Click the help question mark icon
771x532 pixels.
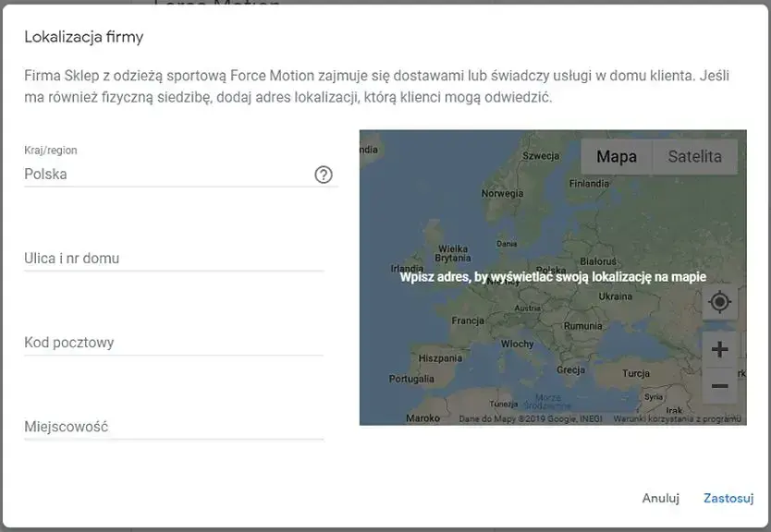click(x=324, y=175)
